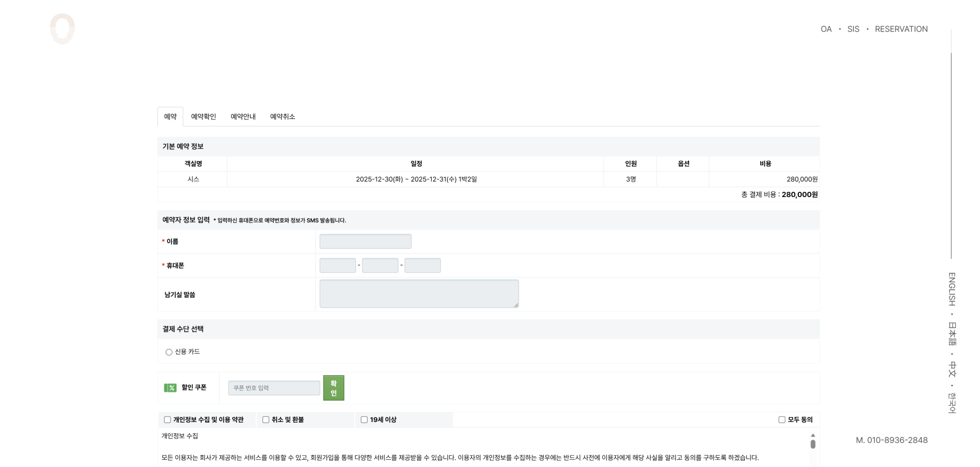
Task: Click the terms box scrollbar thumb
Action: (x=813, y=444)
